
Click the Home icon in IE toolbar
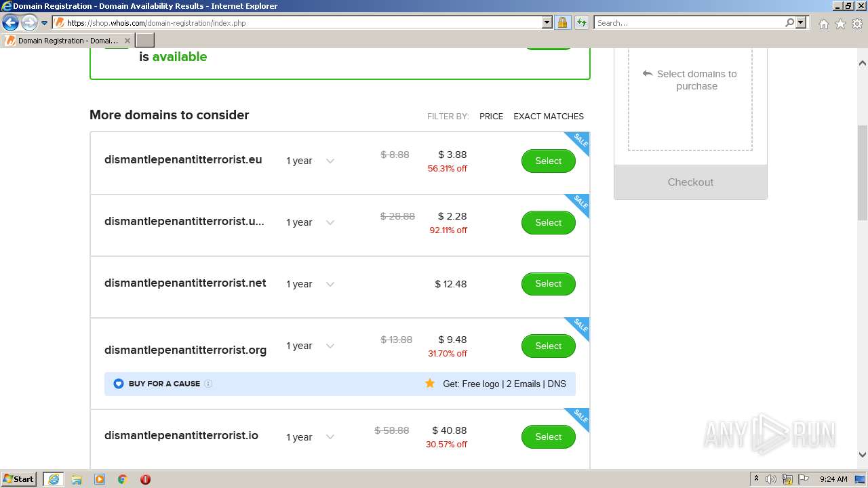(823, 24)
